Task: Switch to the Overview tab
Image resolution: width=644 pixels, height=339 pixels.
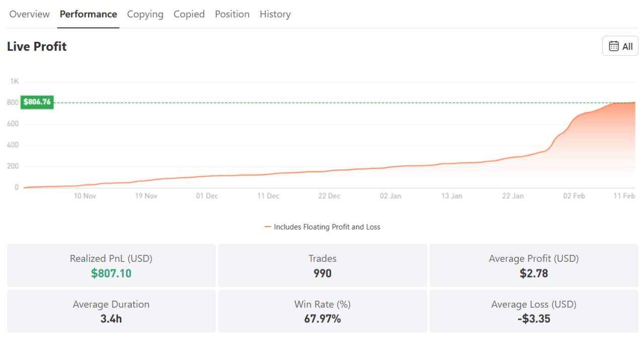Action: point(29,14)
